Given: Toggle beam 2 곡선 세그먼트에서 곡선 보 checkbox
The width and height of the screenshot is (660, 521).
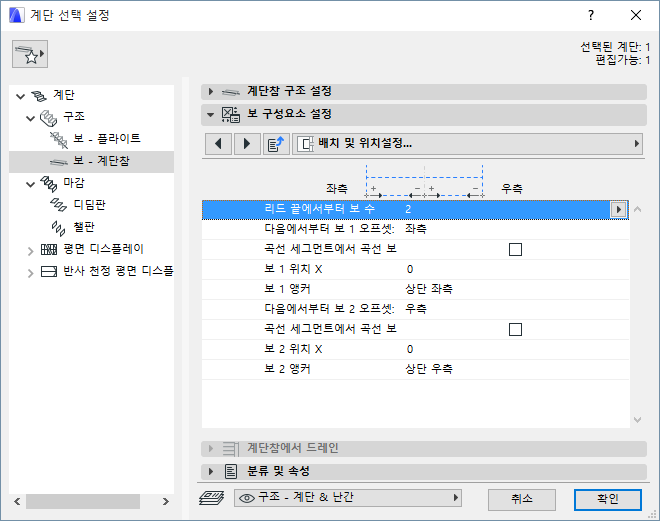Looking at the screenshot, I should click(x=515, y=330).
